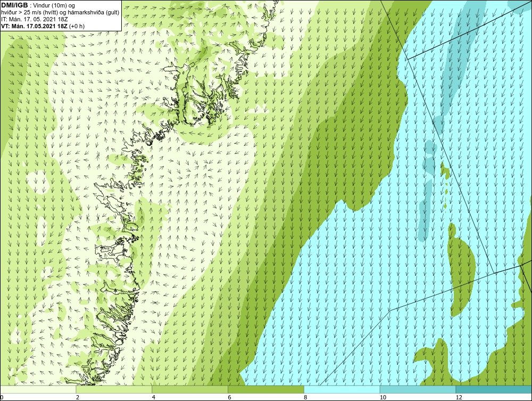Click the 0–2 m/s legend color swatch

pyautogui.click(x=38, y=389)
